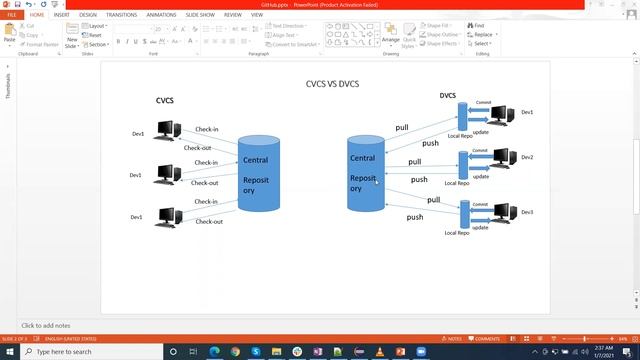This screenshot has width=640, height=360.
Task: Open the Change Case dropdown
Action: point(176,41)
